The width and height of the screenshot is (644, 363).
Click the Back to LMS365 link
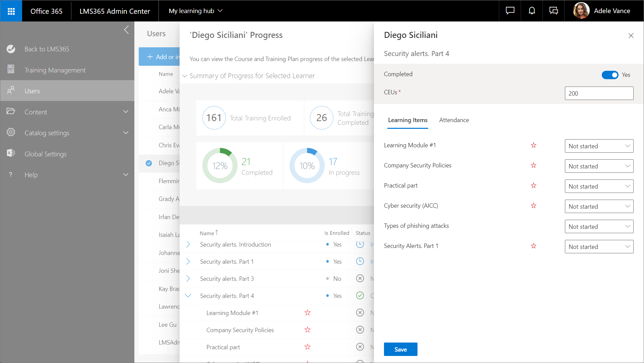(x=47, y=49)
